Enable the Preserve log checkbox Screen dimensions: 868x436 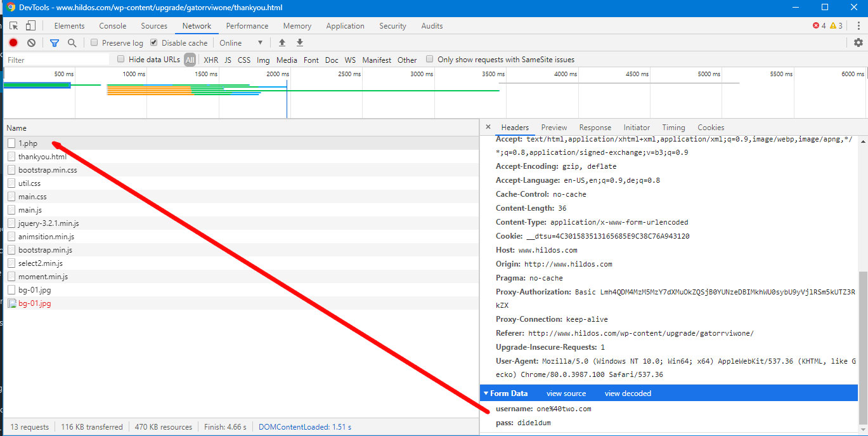[x=94, y=43]
